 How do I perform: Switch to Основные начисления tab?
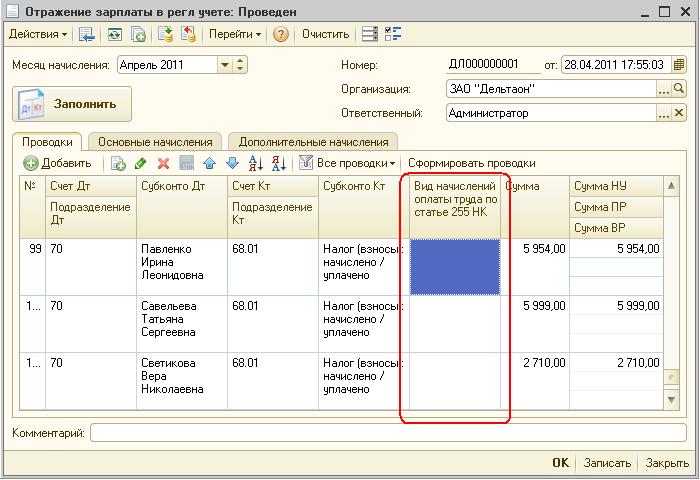point(155,142)
